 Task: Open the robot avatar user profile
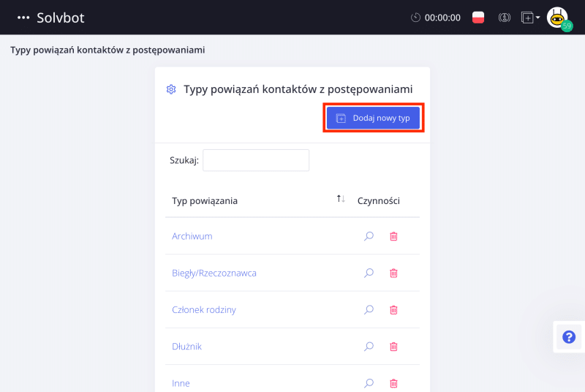[x=558, y=18]
